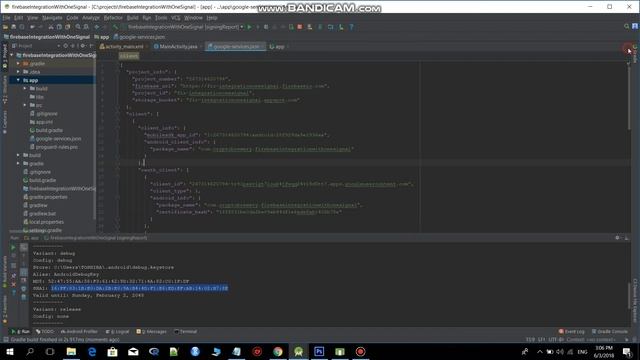640x360 pixels.
Task: Open the Android Profiler tool window button
Action: tap(79, 331)
